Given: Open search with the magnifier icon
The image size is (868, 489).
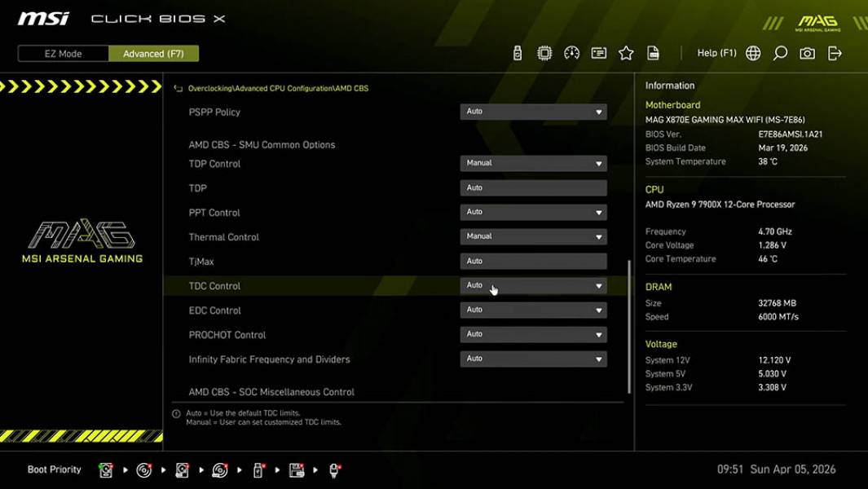Looking at the screenshot, I should (x=779, y=52).
